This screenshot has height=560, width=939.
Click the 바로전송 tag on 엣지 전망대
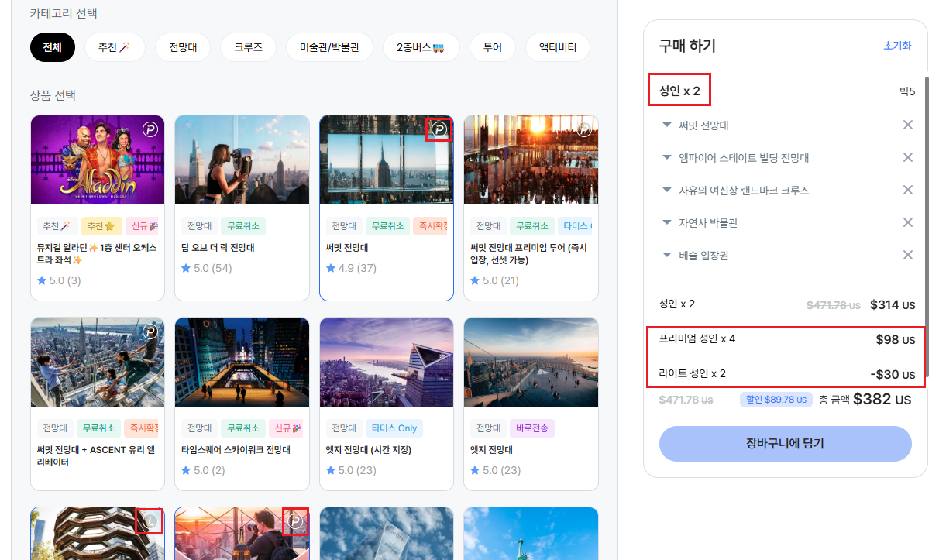point(532,428)
